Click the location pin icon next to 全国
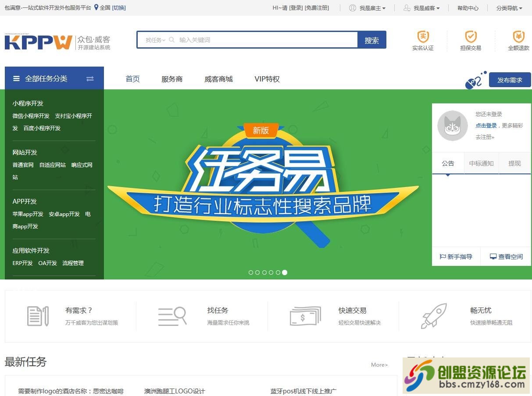Image resolution: width=532 pixels, height=396 pixels. [96, 7]
